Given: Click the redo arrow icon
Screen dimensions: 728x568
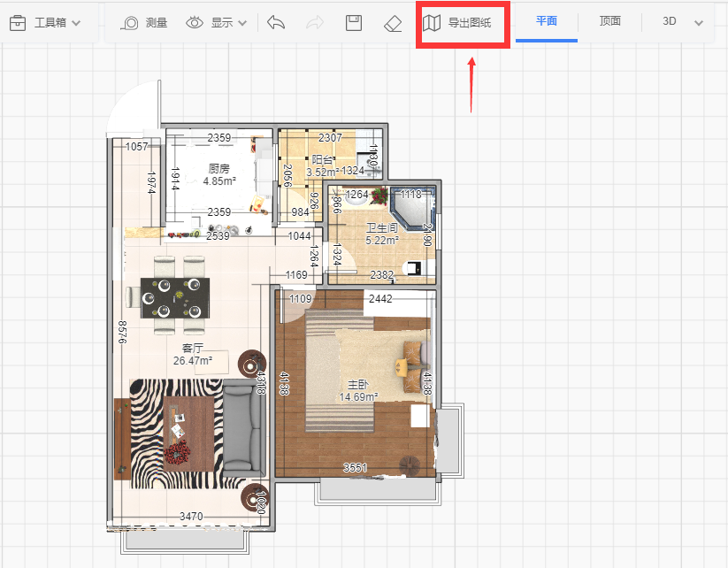Looking at the screenshot, I should [315, 22].
